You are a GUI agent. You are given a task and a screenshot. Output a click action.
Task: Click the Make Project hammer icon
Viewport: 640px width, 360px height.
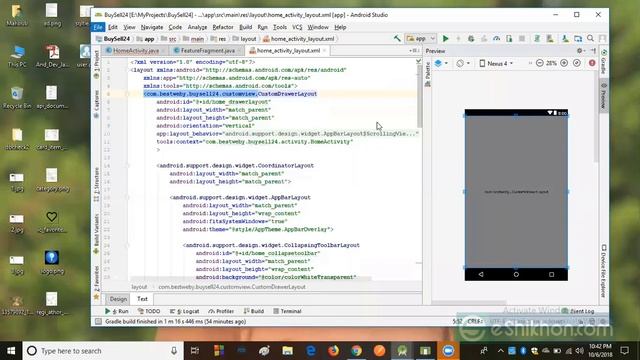[x=397, y=38]
